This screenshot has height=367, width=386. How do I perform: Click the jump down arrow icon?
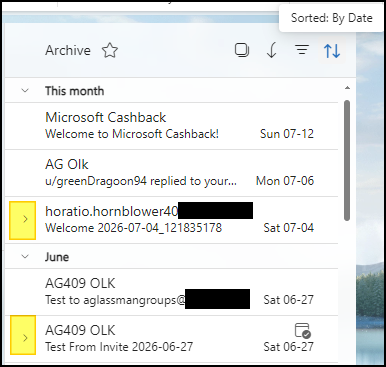[x=272, y=50]
